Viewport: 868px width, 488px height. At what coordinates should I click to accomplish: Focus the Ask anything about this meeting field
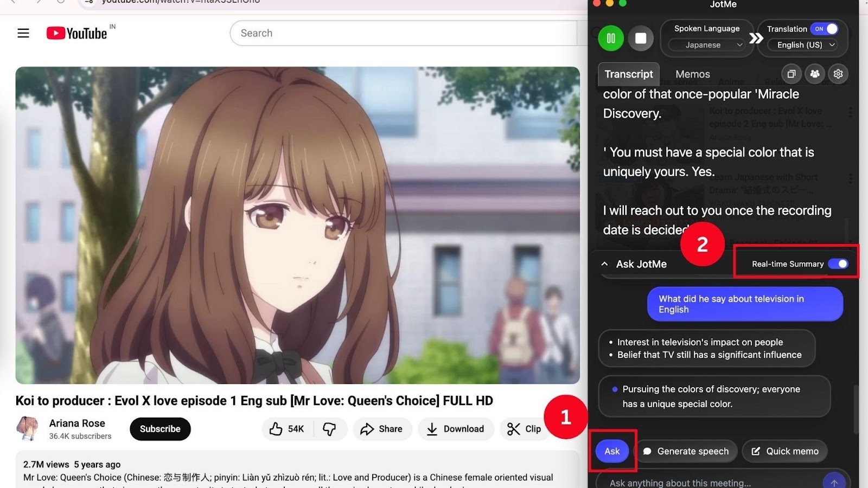[x=705, y=481]
